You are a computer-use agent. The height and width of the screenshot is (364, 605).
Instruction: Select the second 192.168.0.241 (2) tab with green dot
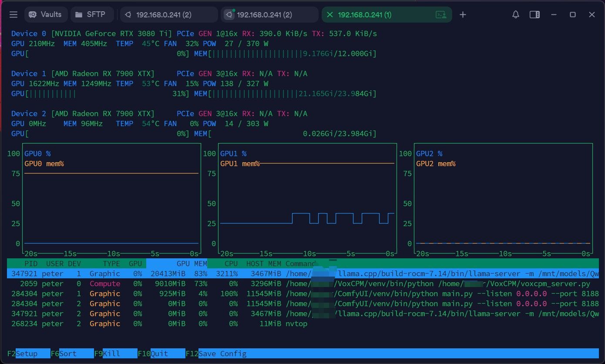(x=269, y=14)
